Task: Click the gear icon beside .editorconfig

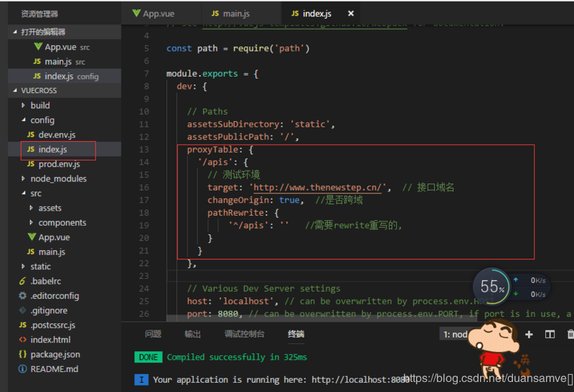Action: [x=23, y=295]
